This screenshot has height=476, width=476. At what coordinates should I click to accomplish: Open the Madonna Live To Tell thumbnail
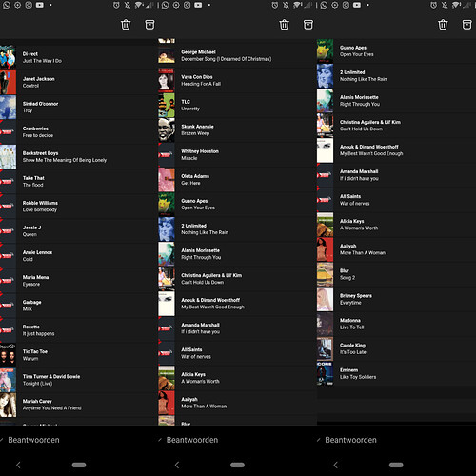[325, 324]
